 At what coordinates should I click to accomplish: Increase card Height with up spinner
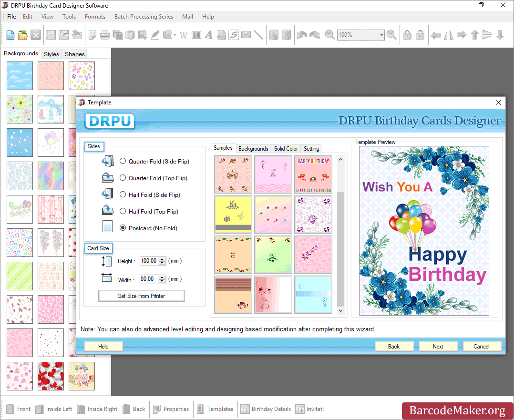click(x=162, y=259)
